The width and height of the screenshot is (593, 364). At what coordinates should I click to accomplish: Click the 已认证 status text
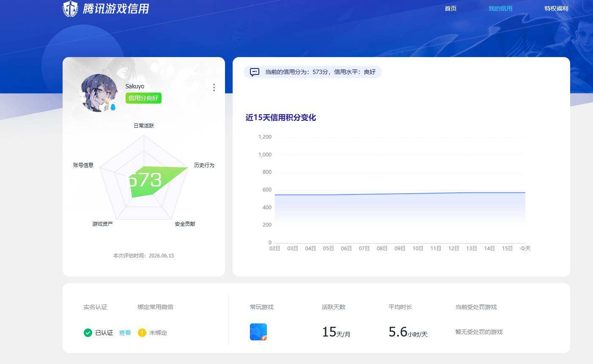pyautogui.click(x=104, y=333)
